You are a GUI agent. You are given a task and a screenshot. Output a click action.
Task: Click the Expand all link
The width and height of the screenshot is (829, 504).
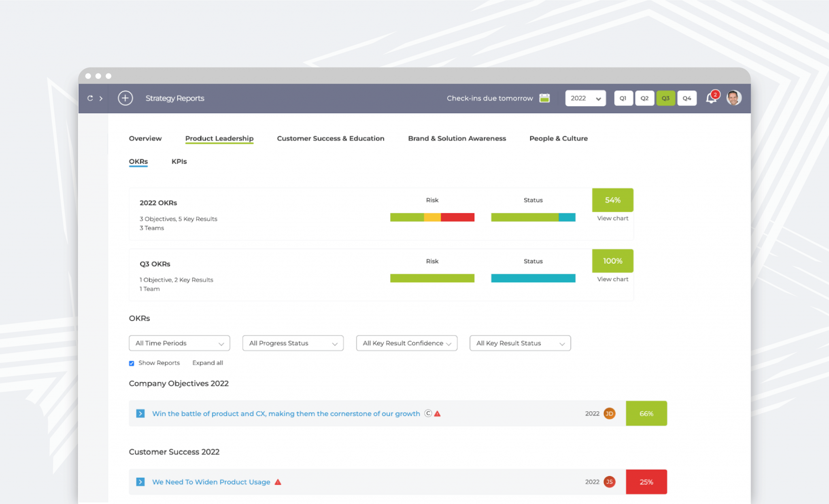pos(207,363)
